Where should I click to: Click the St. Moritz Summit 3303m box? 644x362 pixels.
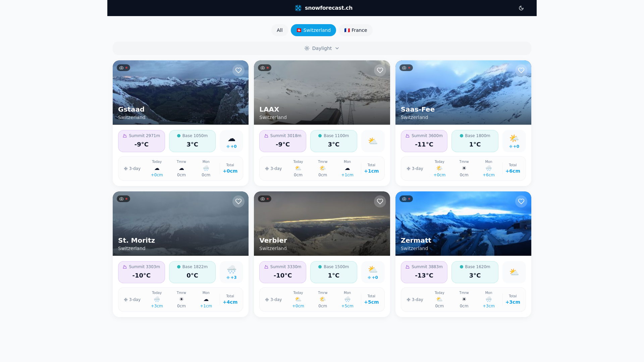pyautogui.click(x=142, y=272)
